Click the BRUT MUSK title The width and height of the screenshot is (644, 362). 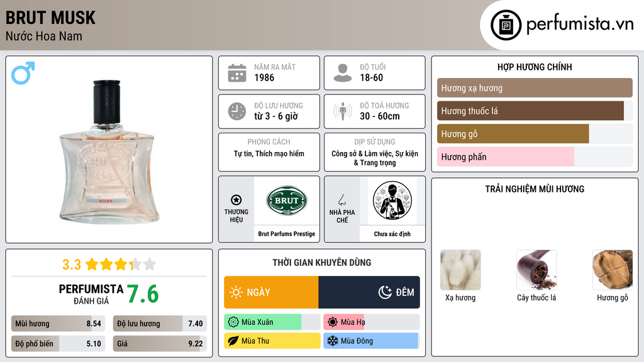click(50, 18)
